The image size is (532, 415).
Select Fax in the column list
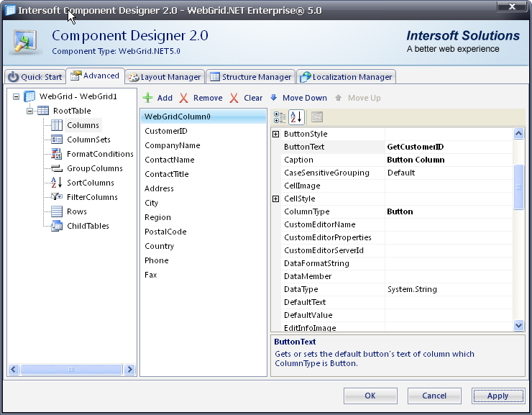click(x=203, y=275)
